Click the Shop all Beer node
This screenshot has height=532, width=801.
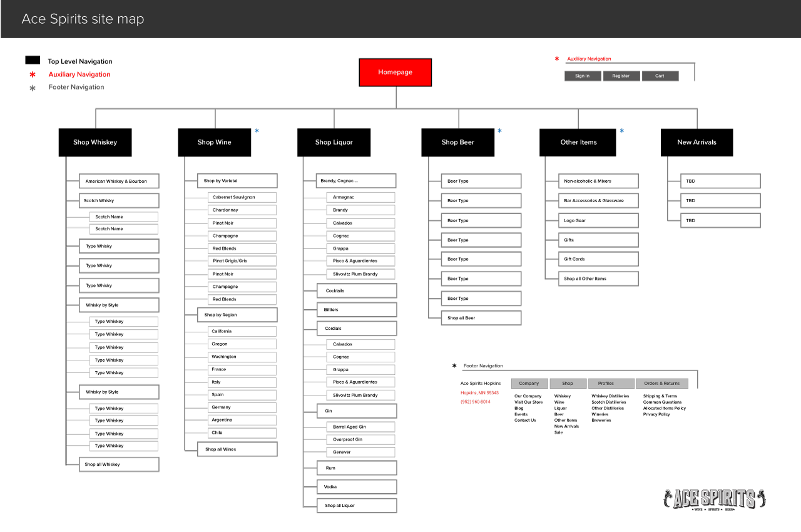point(481,318)
